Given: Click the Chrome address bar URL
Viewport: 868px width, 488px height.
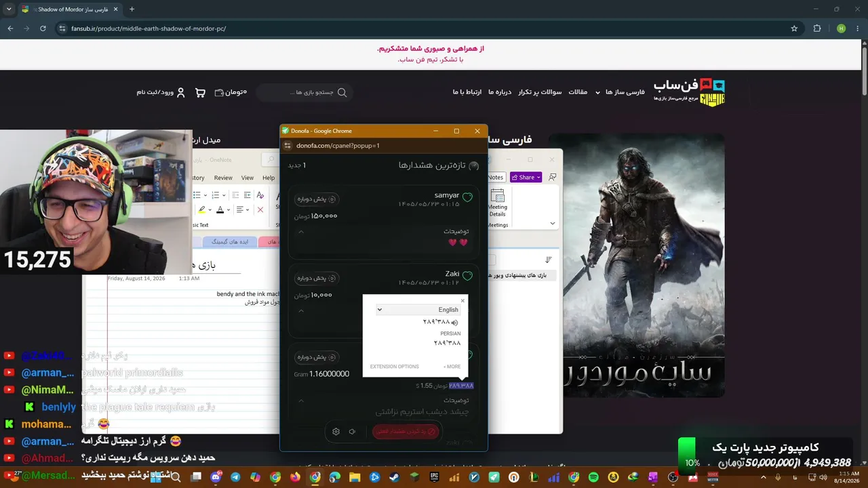Looking at the screenshot, I should click(149, 28).
